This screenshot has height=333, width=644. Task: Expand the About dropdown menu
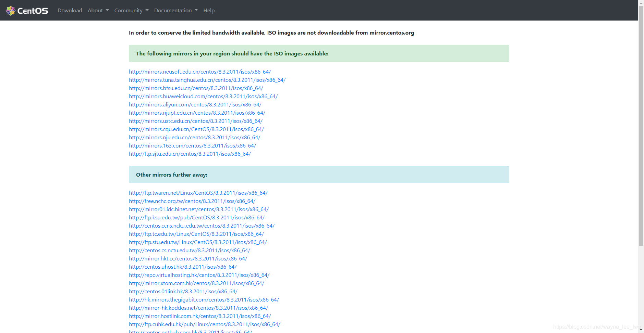[x=98, y=11]
